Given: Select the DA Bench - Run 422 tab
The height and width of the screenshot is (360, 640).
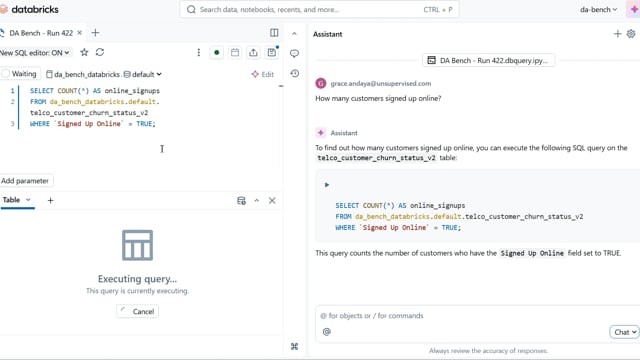Looking at the screenshot, I should click(41, 33).
